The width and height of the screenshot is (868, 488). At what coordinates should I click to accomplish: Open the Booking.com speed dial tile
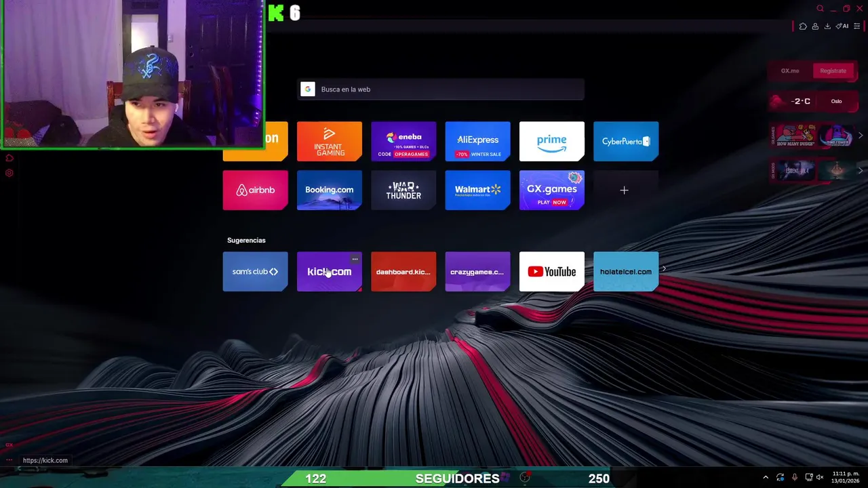[x=330, y=190]
